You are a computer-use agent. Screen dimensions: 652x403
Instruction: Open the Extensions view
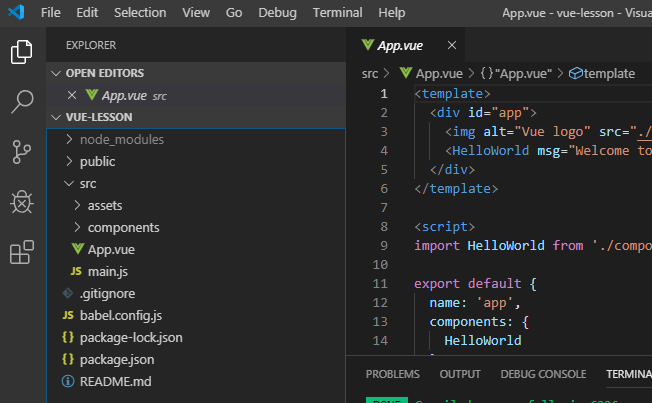[x=22, y=252]
